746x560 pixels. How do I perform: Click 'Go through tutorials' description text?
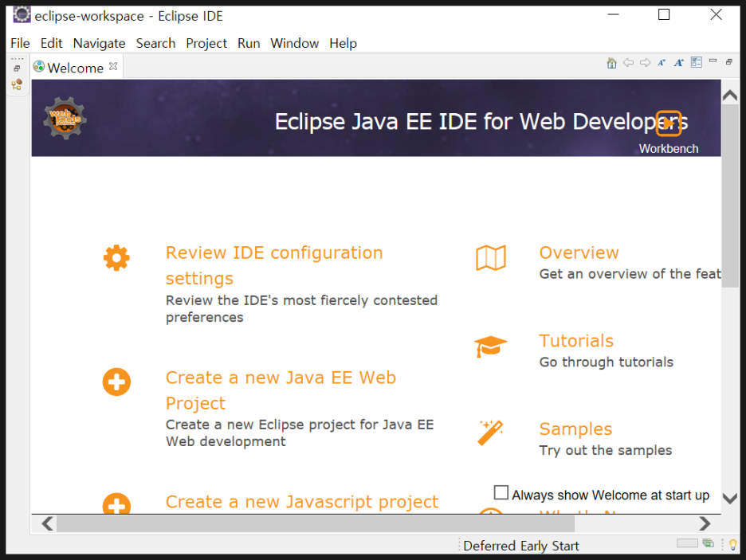click(x=606, y=362)
